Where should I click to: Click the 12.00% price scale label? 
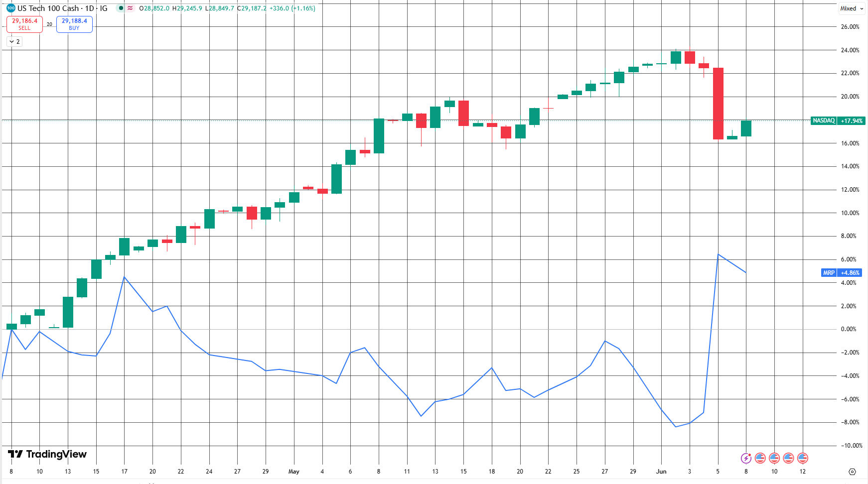(x=850, y=190)
